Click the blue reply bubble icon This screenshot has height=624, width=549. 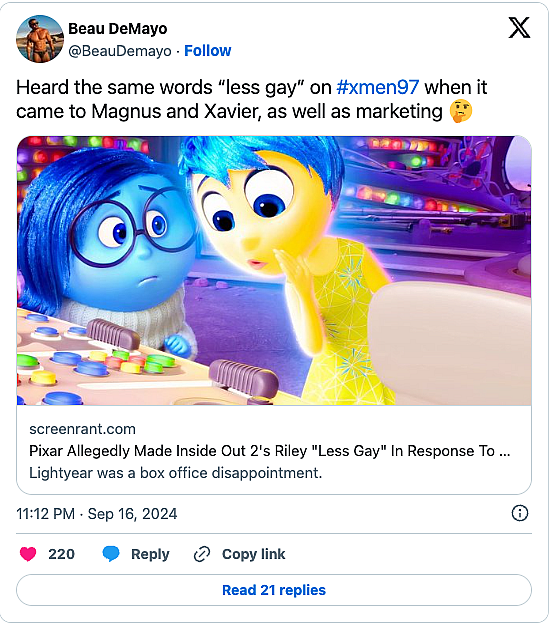click(111, 554)
